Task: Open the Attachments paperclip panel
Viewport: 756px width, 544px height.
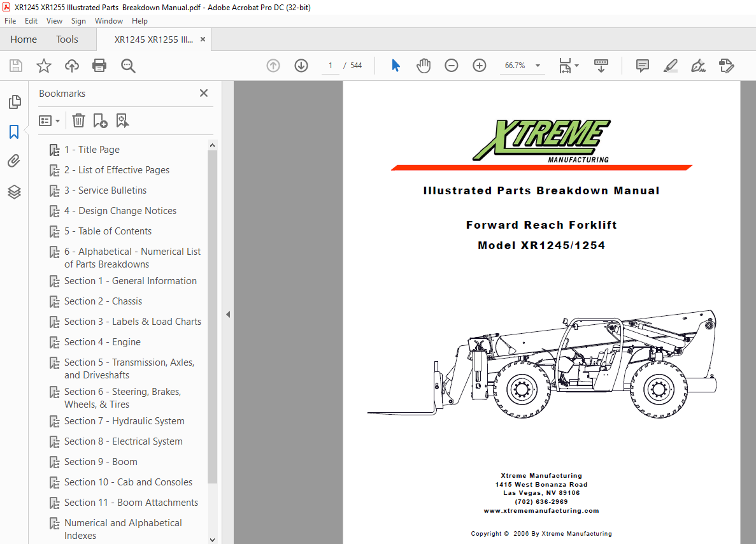Action: tap(14, 161)
